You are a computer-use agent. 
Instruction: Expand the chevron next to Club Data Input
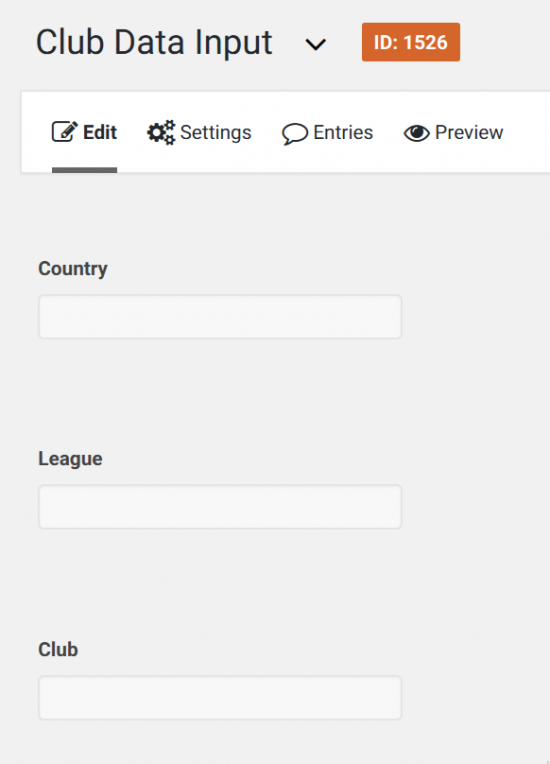[x=315, y=45]
